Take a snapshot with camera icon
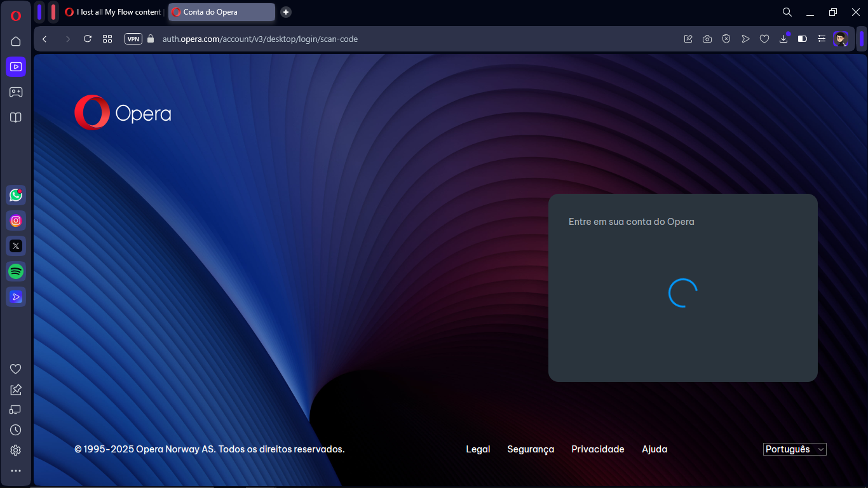 click(x=707, y=39)
